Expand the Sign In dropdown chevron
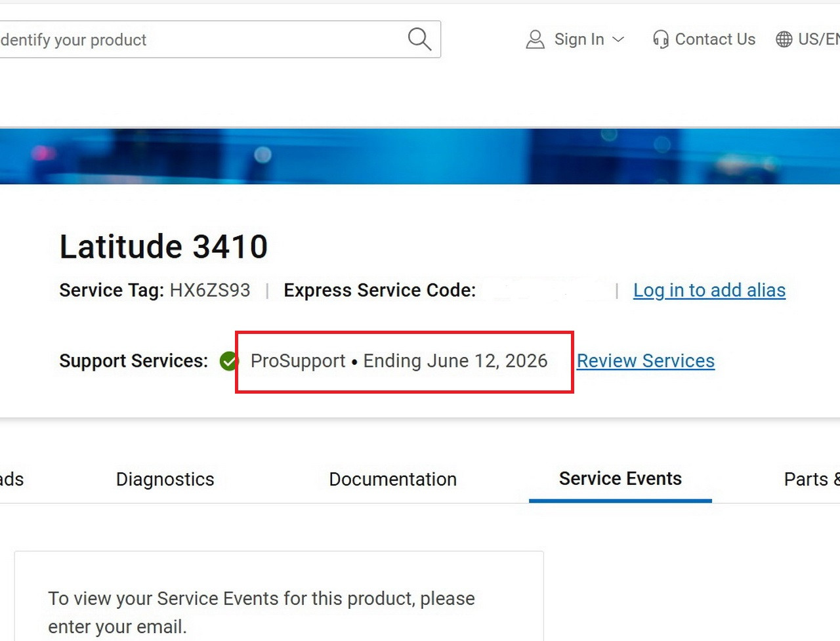 pyautogui.click(x=618, y=39)
